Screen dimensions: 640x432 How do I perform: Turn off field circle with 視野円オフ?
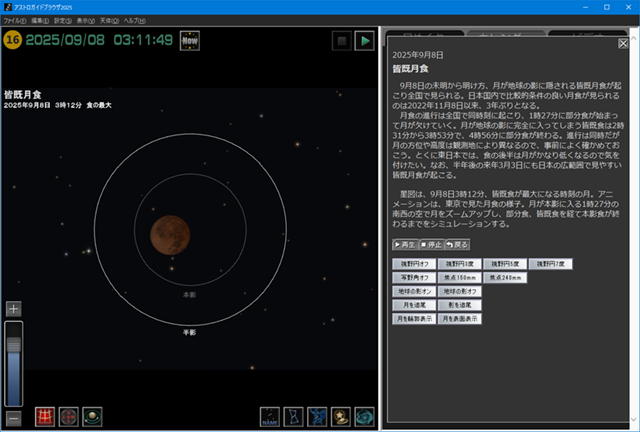(413, 264)
